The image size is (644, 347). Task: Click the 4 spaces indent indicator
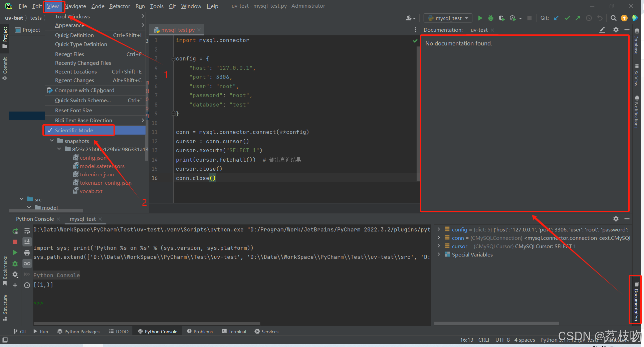coord(524,340)
